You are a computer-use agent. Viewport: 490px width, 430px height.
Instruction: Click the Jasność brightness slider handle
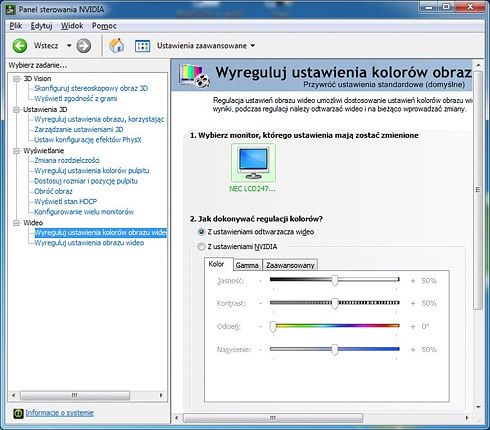pyautogui.click(x=334, y=280)
